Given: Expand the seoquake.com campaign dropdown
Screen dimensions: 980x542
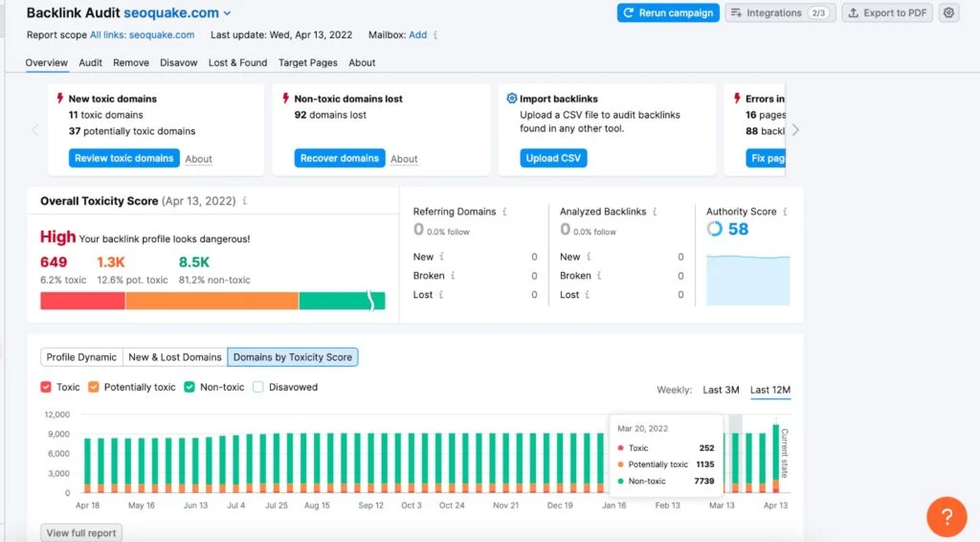Looking at the screenshot, I should pos(227,13).
